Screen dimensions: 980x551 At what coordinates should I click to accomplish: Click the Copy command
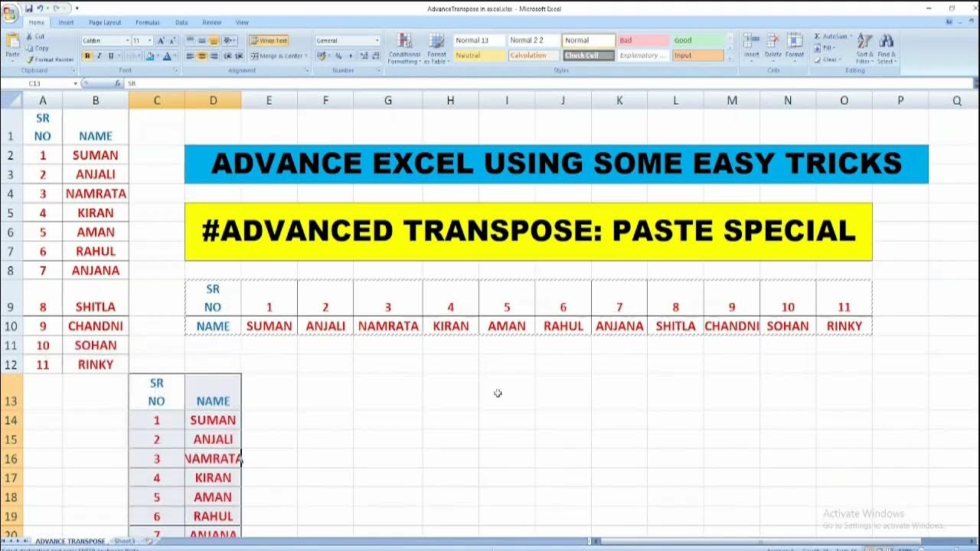37,47
